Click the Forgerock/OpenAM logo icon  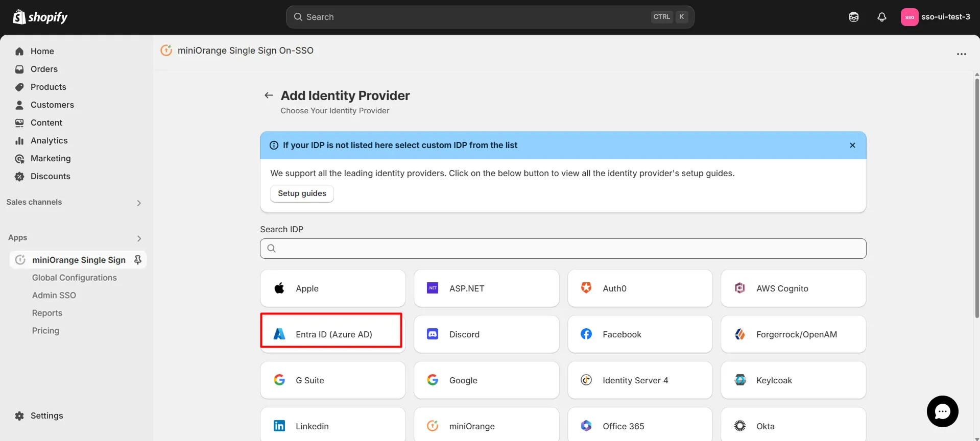(x=739, y=334)
